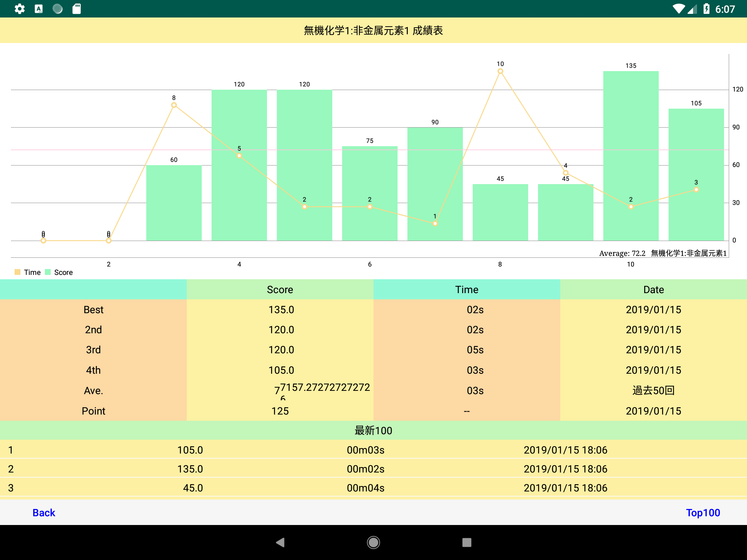Image resolution: width=747 pixels, height=560 pixels.
Task: Click the Score column header
Action: (x=280, y=289)
